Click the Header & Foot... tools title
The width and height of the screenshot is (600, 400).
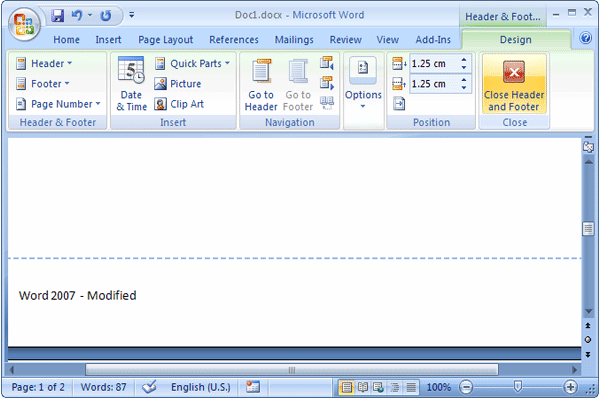coord(503,17)
